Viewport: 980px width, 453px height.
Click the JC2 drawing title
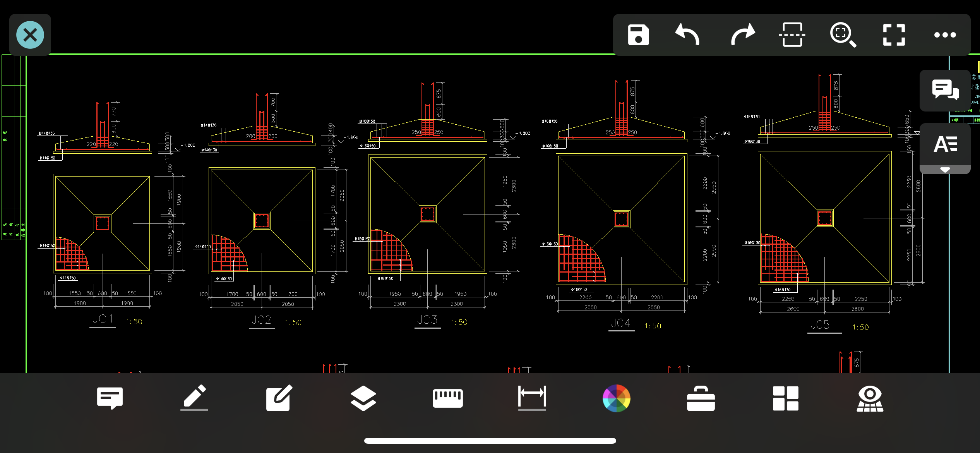261,320
